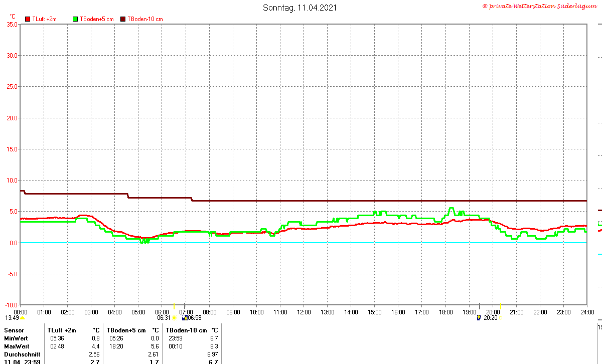602x364 pixels.
Task: Click the yellow half-sun icon beside 13:49
Action: tap(23, 318)
